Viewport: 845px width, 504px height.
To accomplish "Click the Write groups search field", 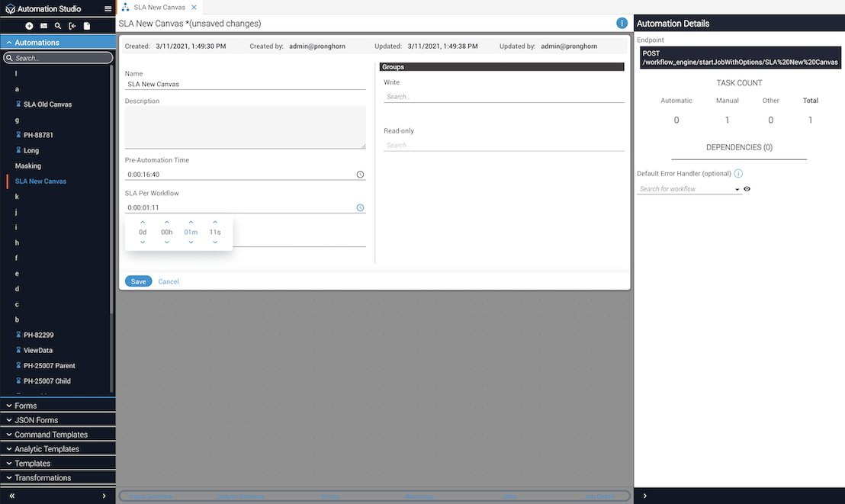I will (x=503, y=97).
